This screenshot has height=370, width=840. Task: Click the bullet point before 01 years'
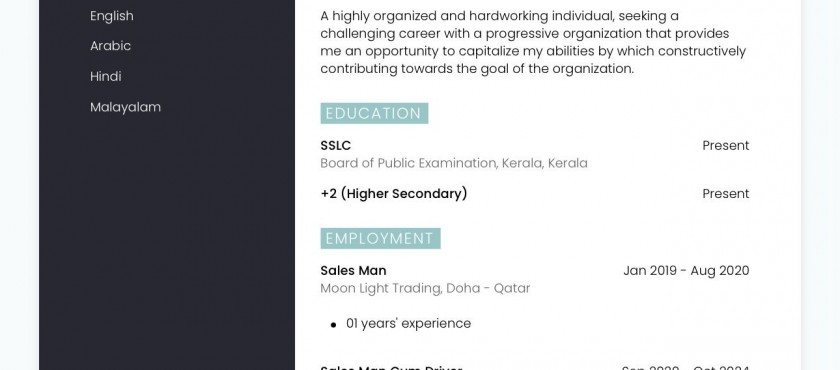pos(333,324)
